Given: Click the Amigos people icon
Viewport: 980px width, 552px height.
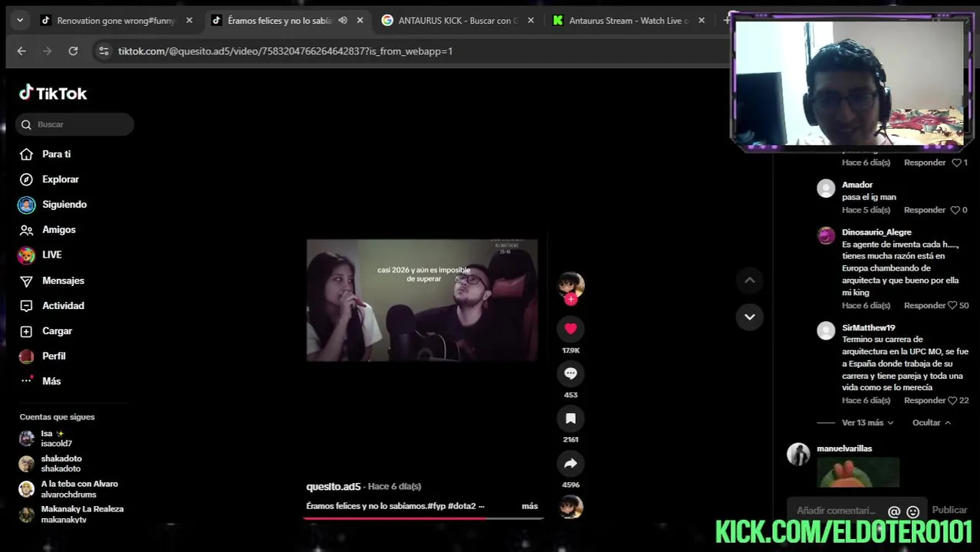Looking at the screenshot, I should (26, 230).
